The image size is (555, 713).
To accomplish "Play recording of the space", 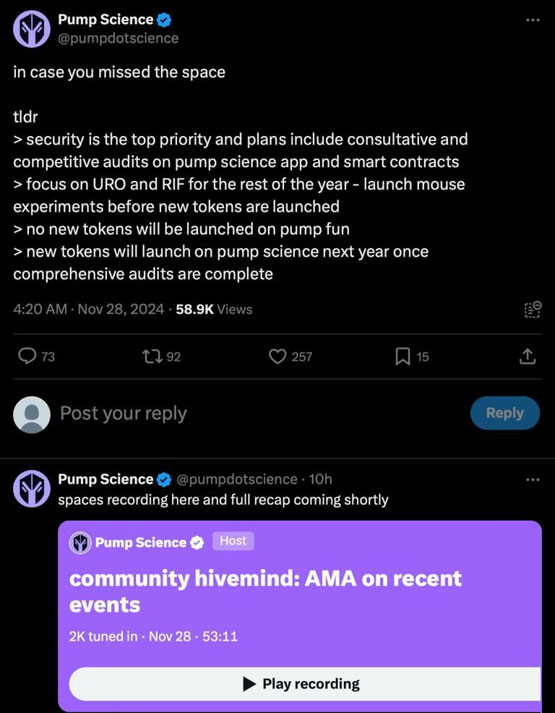I will [305, 684].
